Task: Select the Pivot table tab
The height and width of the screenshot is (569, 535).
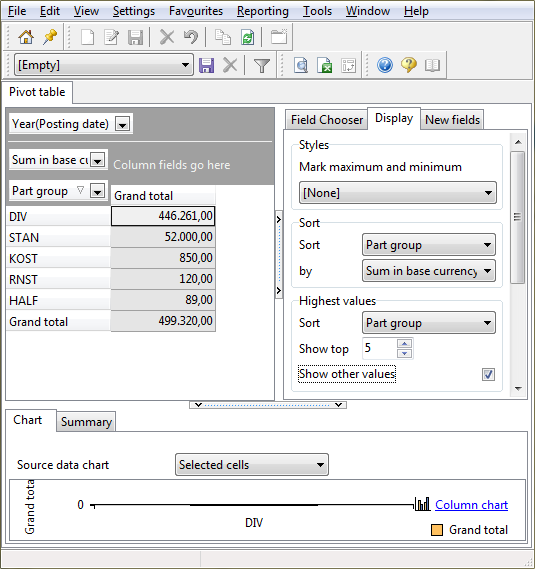Action: [x=37, y=92]
